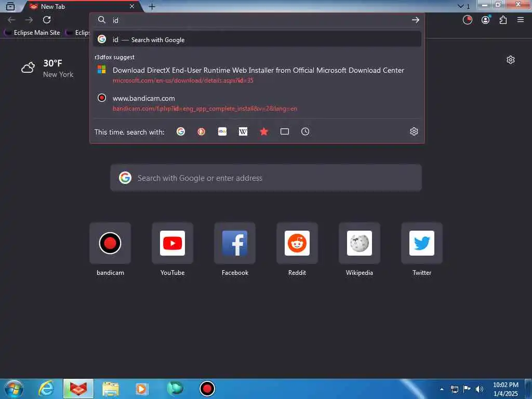Launch Internet Explorer from the taskbar
The height and width of the screenshot is (399, 532).
pos(46,389)
